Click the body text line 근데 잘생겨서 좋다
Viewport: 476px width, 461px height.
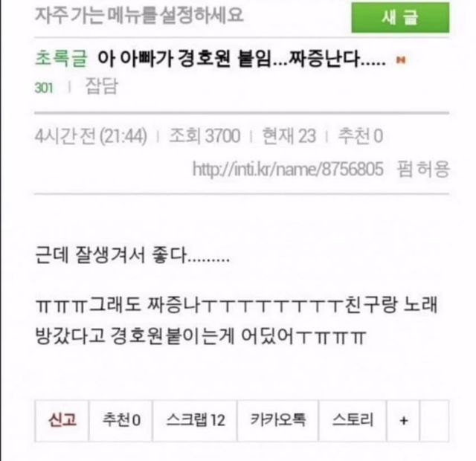point(132,255)
